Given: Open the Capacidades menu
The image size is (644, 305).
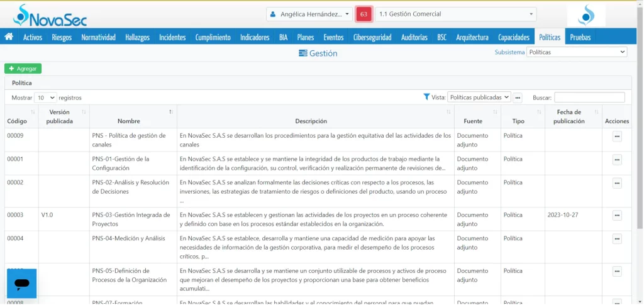Looking at the screenshot, I should click(x=514, y=37).
